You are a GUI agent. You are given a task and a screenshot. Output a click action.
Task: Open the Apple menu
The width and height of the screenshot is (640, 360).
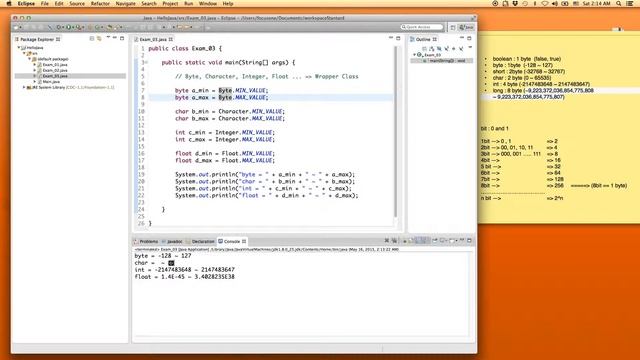(x=9, y=4)
